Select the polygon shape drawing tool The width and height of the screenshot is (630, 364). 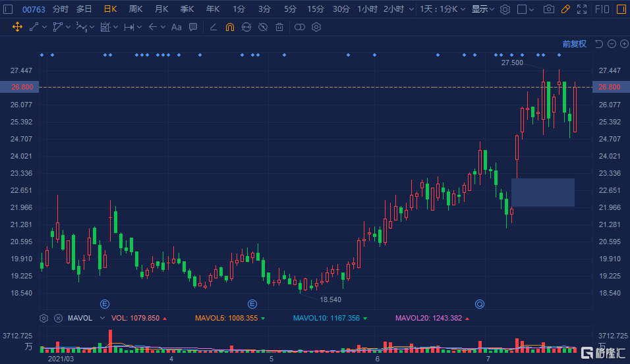pos(58,27)
